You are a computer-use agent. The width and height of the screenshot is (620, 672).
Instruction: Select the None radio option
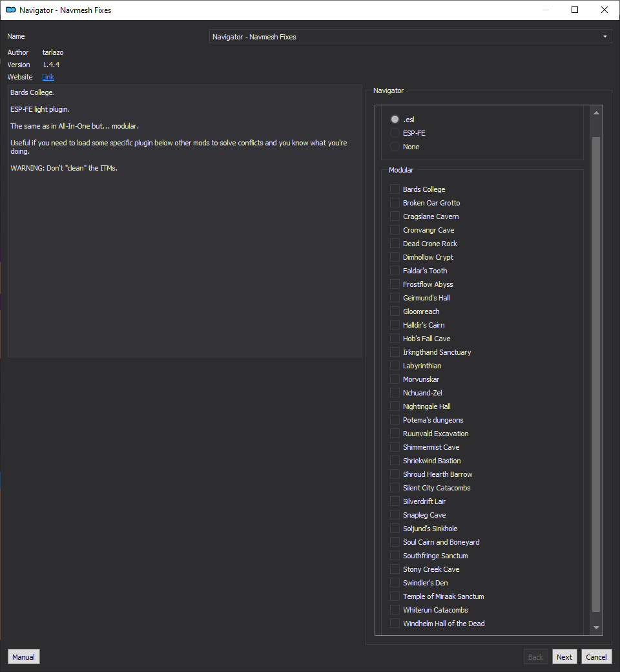[x=395, y=147]
